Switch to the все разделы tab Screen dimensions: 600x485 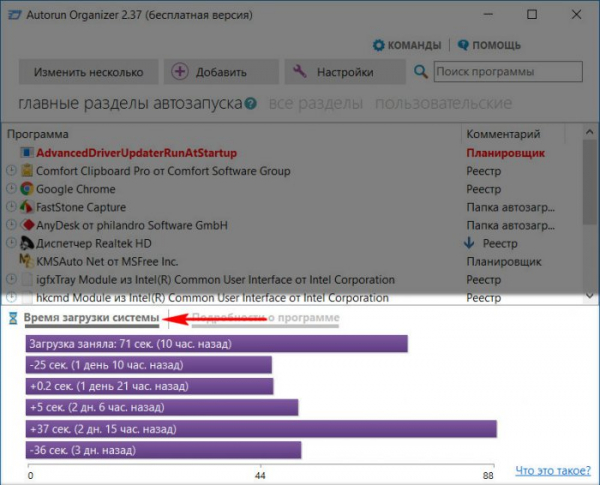click(x=316, y=103)
